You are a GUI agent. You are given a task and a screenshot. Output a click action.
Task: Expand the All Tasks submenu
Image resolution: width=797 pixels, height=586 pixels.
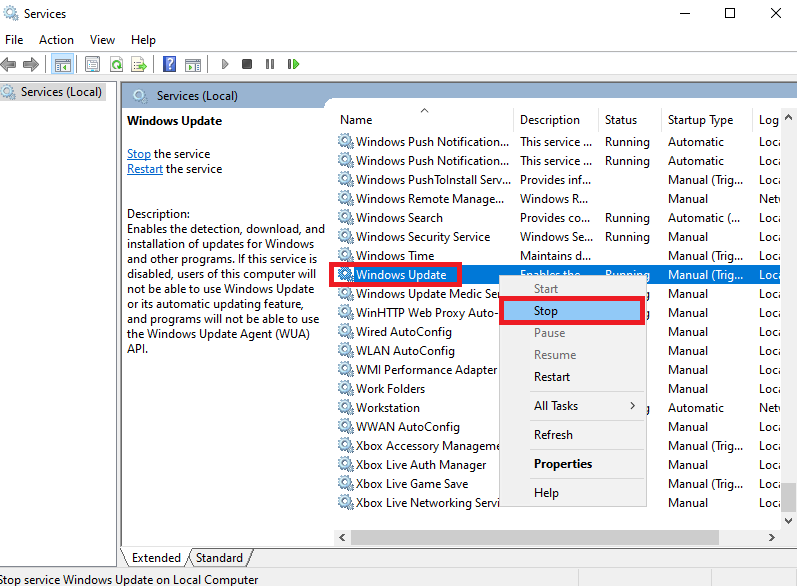click(572, 406)
